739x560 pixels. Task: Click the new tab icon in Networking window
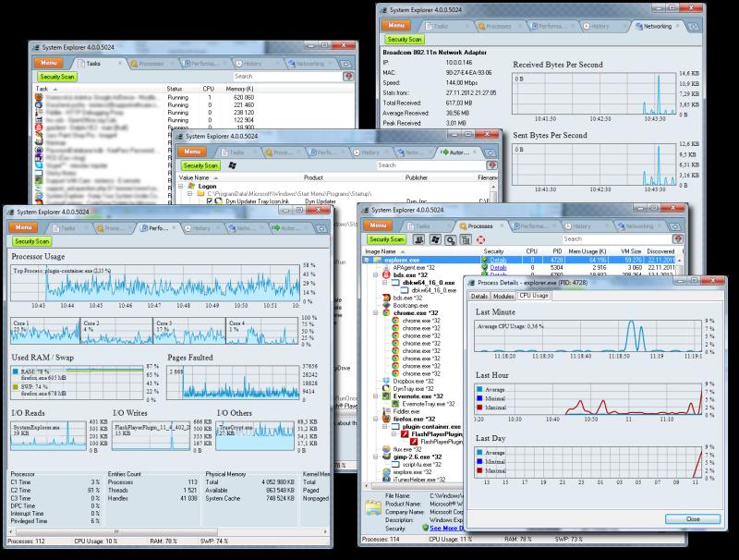coord(694,27)
